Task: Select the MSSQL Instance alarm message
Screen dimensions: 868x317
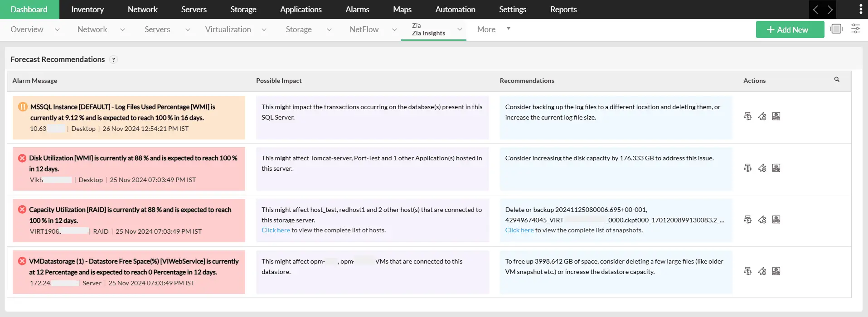Action: [x=122, y=112]
